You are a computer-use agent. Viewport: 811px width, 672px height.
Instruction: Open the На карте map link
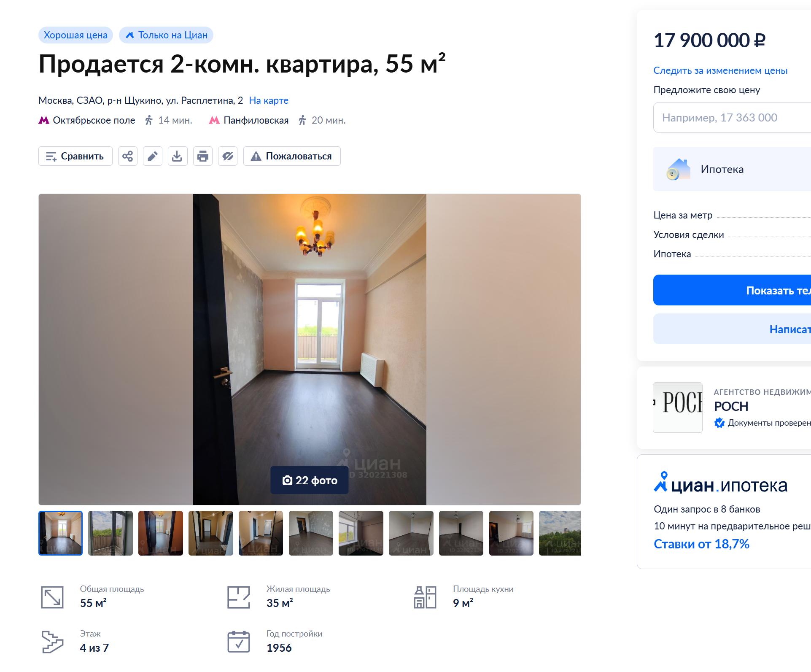269,100
